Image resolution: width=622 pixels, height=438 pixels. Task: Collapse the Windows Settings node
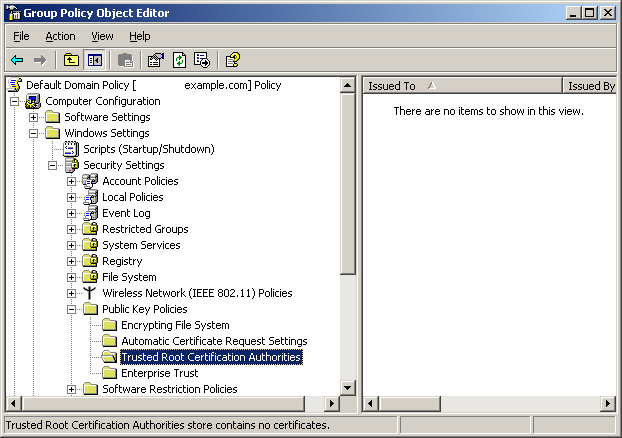click(34, 133)
